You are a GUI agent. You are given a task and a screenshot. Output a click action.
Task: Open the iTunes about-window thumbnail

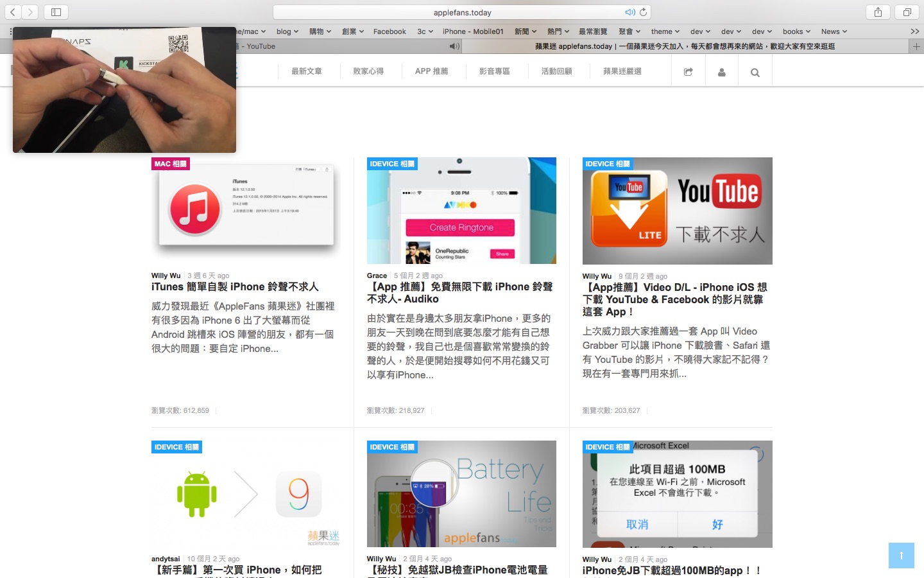246,211
